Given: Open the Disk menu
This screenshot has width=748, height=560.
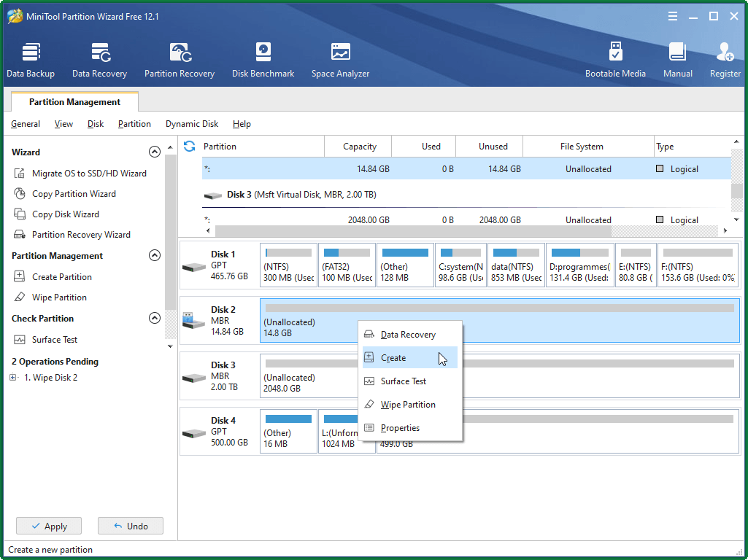Looking at the screenshot, I should 96,124.
